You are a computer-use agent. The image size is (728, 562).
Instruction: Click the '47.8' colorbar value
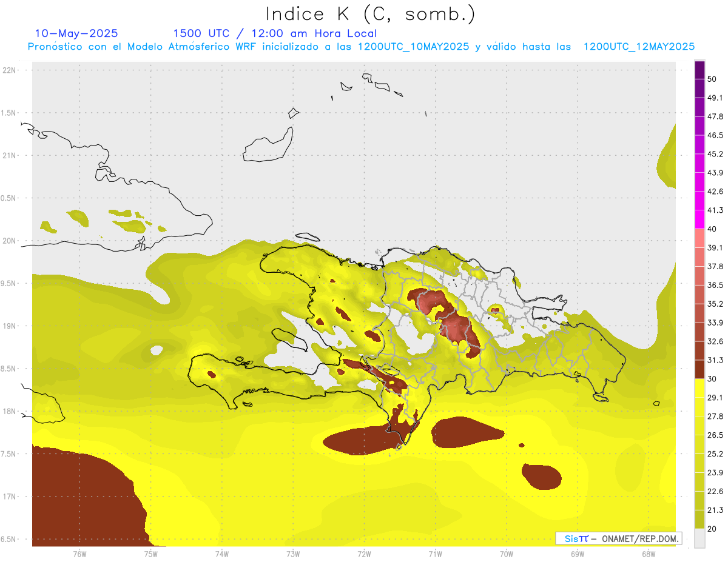(x=715, y=116)
